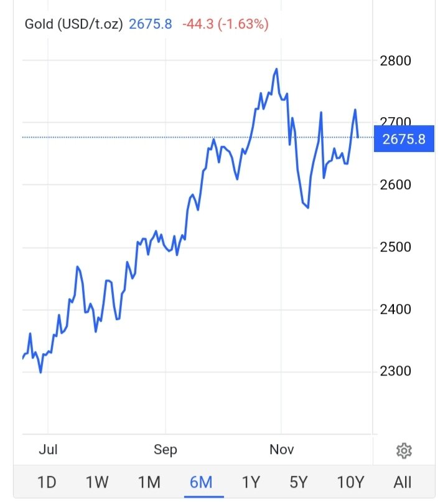Show the 5Y price history

[x=299, y=482]
